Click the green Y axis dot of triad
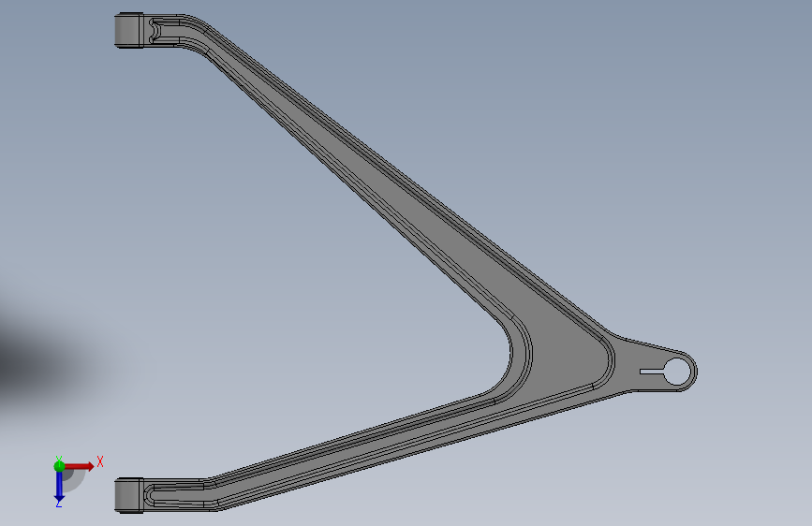812x526 pixels. pos(59,466)
